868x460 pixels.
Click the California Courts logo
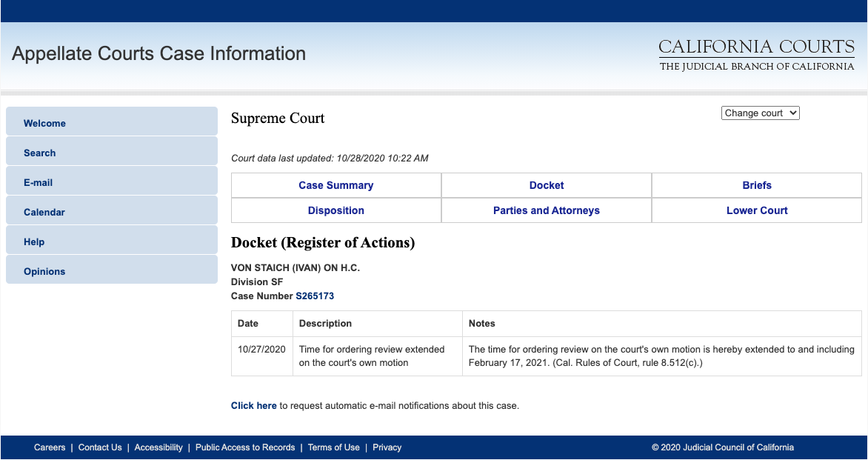click(x=756, y=56)
